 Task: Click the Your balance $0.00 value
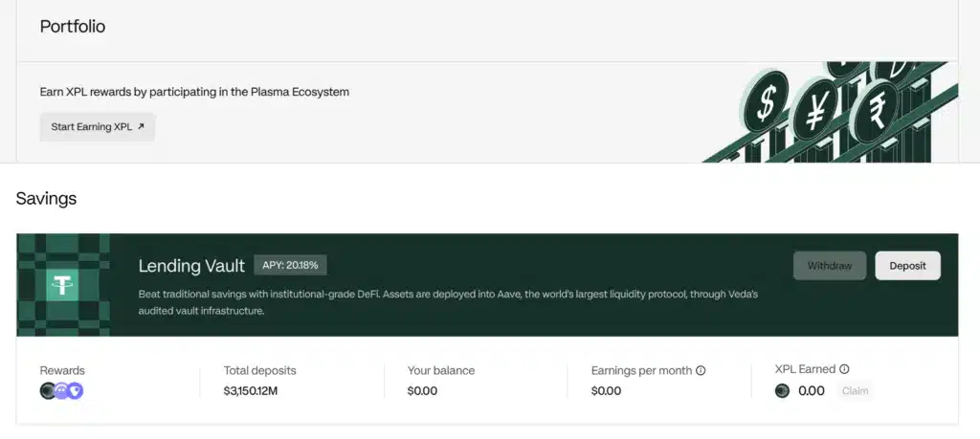(x=422, y=390)
